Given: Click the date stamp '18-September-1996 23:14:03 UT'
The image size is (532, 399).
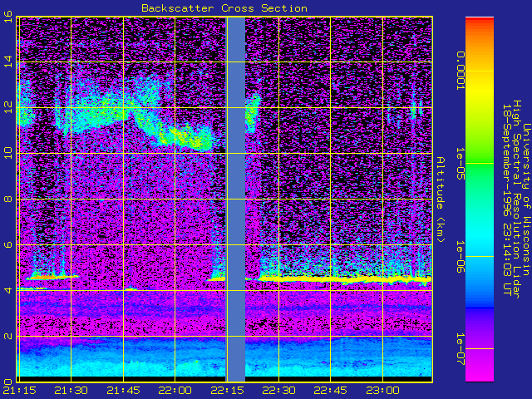Looking at the screenshot, I should tap(506, 199).
